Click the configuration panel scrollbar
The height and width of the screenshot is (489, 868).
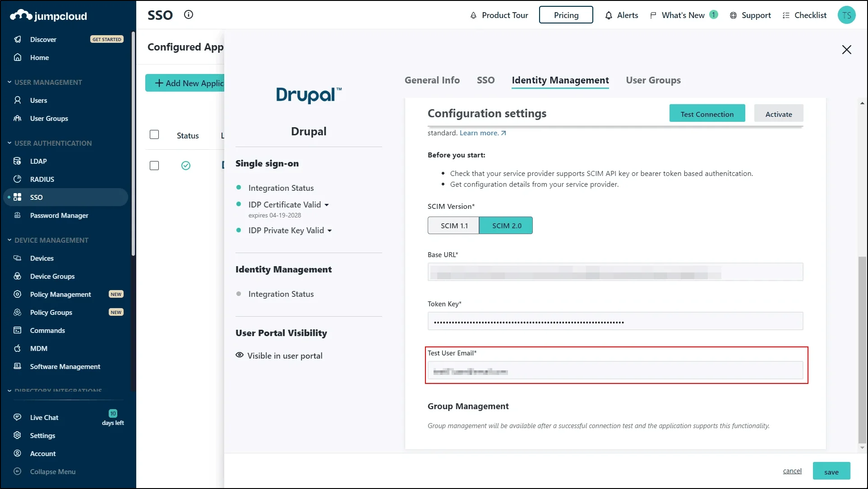(x=862, y=350)
